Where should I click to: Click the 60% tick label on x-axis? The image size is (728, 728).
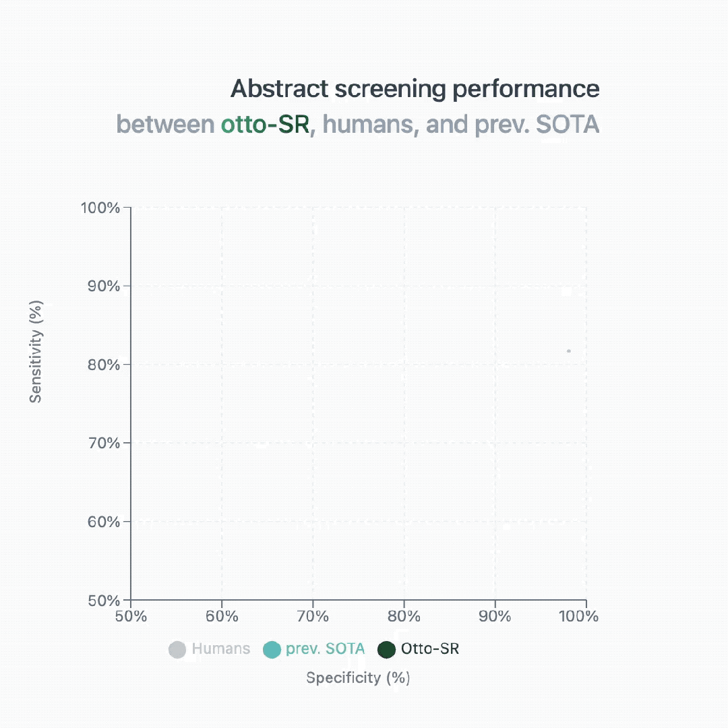point(222,617)
